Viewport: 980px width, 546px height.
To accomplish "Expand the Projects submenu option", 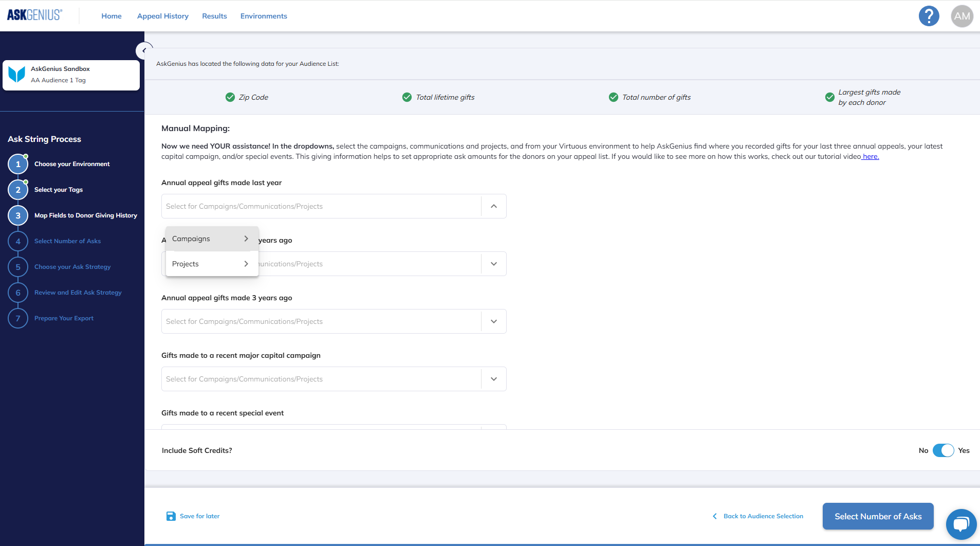I will [212, 264].
